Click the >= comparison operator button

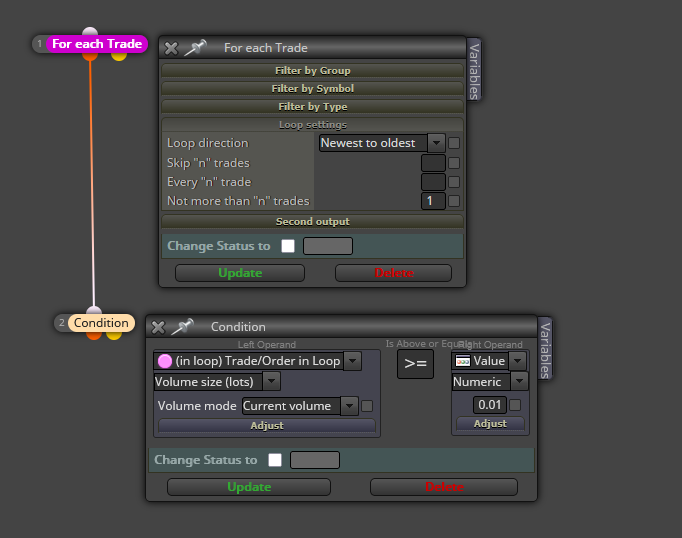[415, 364]
